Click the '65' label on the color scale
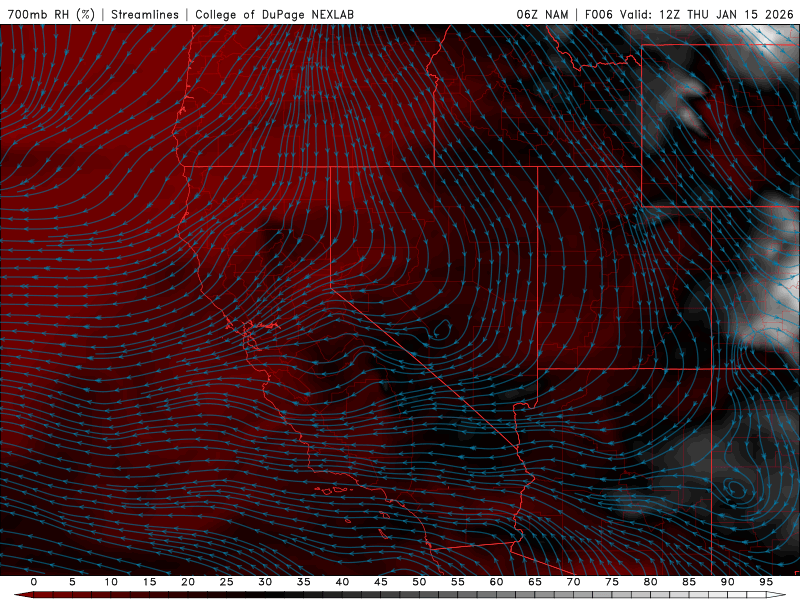Screen dimensions: 800x600 (x=535, y=582)
